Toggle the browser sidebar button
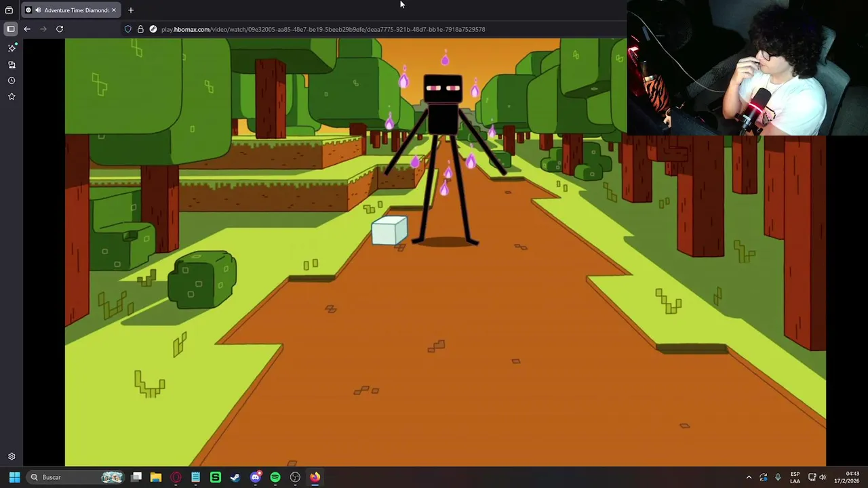868x488 pixels. coord(11,29)
